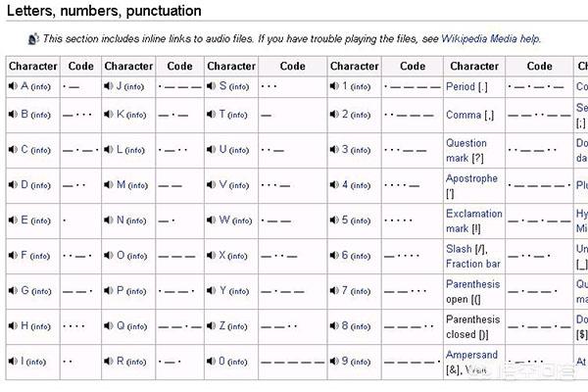Viewport: 588px width, 392px height.
Task: Play the audio icon for number 5
Action: tap(334, 220)
